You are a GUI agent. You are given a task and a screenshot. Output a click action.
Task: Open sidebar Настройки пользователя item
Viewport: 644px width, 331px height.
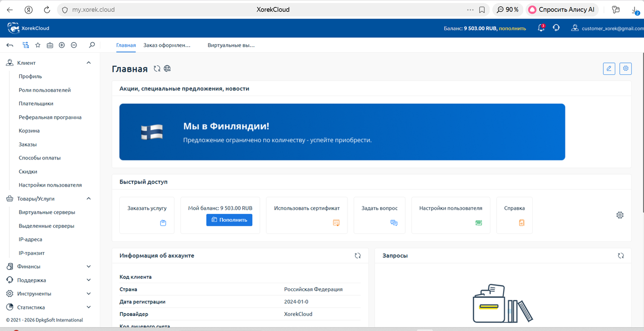(50, 185)
